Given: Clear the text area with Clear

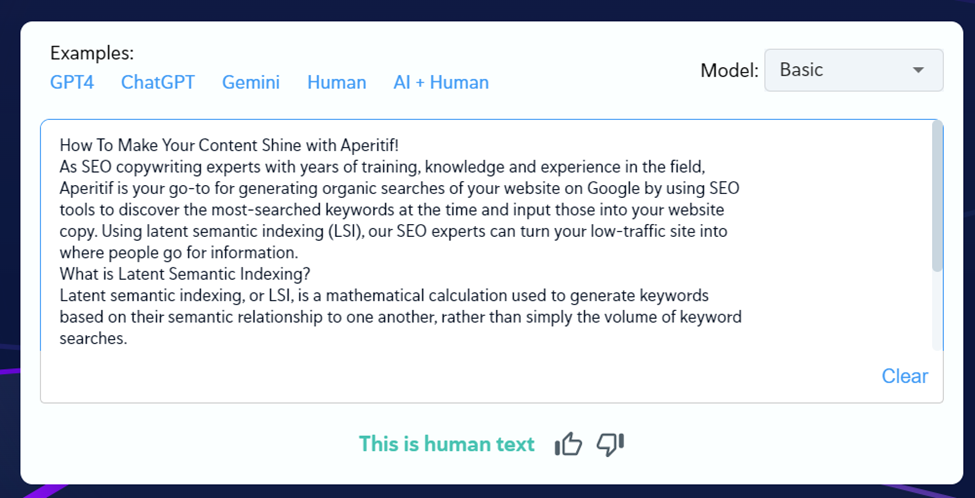Looking at the screenshot, I should (905, 376).
